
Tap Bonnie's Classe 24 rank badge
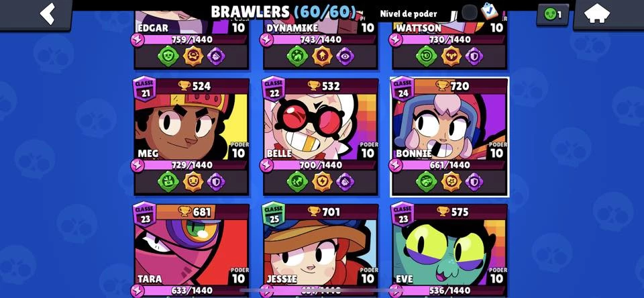[x=403, y=89]
